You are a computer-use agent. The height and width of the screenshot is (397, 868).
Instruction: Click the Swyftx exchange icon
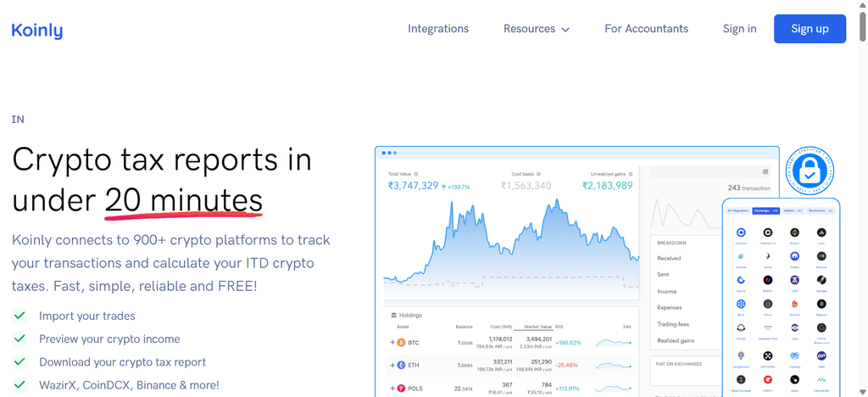[x=768, y=256]
